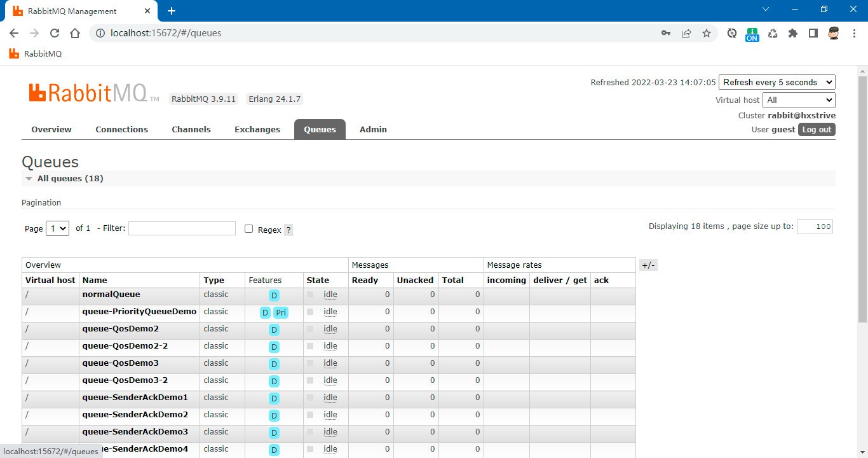This screenshot has height=458, width=868.
Task: Open a new browser tab
Action: (172, 11)
